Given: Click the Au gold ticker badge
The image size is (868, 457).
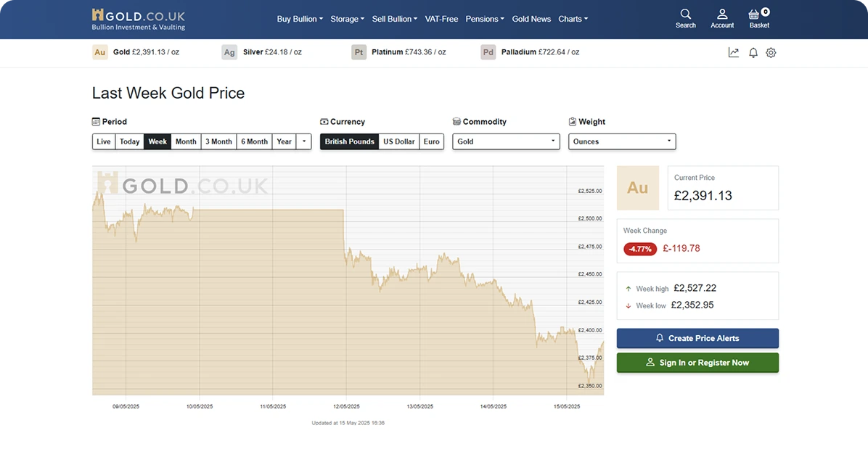Looking at the screenshot, I should click(99, 52).
